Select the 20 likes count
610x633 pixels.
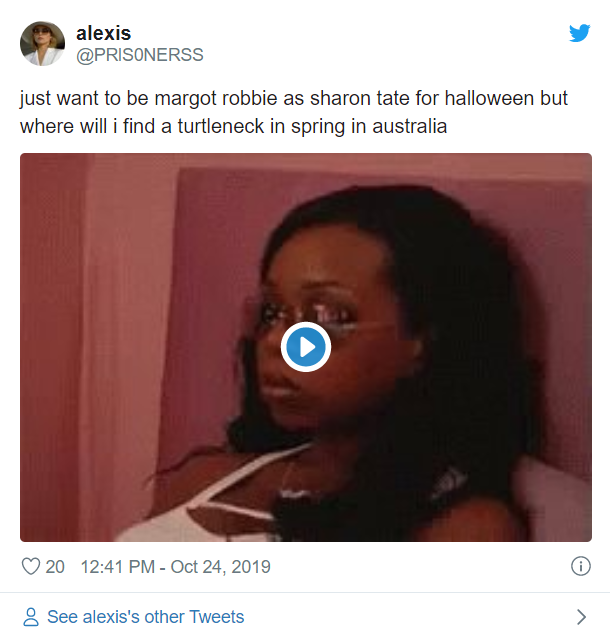(x=55, y=567)
